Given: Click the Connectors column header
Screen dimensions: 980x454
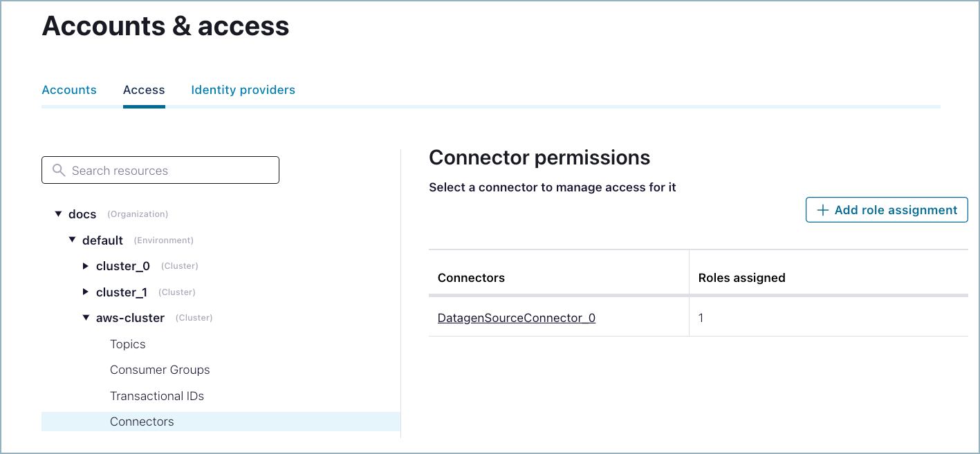Looking at the screenshot, I should [471, 278].
